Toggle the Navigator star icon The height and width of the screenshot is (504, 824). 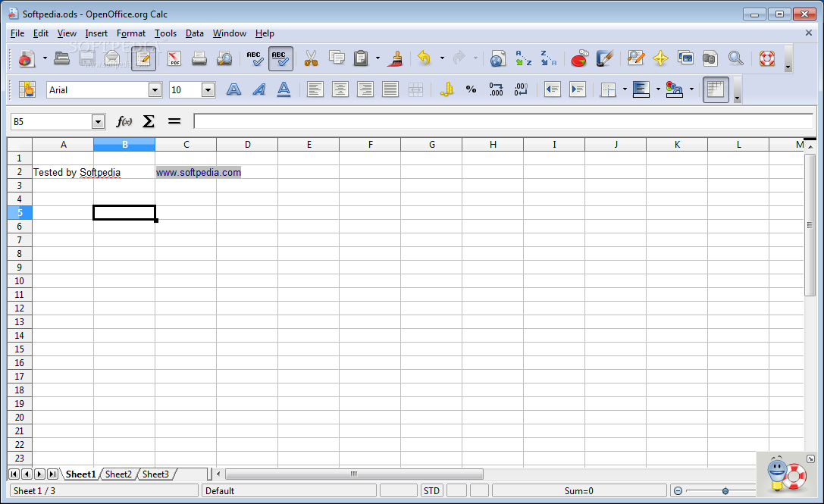coord(660,58)
